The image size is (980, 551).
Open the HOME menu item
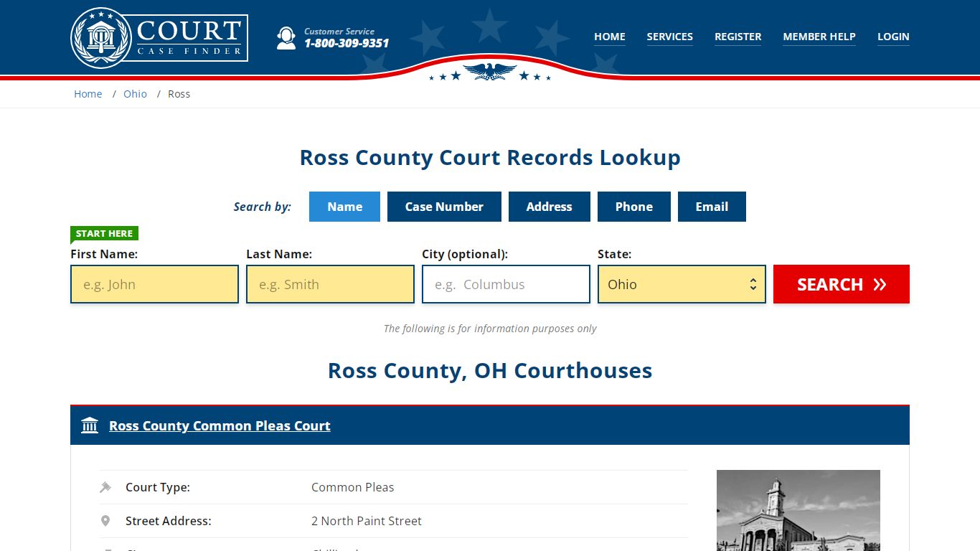tap(610, 37)
